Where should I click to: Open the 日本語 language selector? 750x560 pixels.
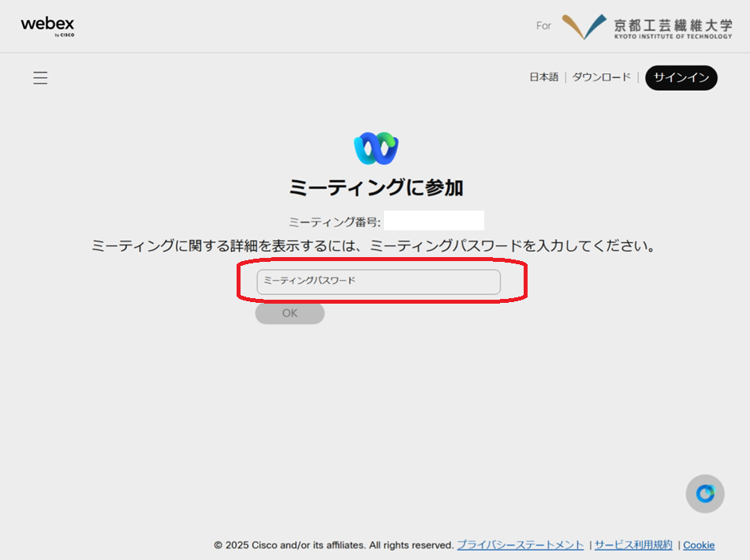click(544, 77)
